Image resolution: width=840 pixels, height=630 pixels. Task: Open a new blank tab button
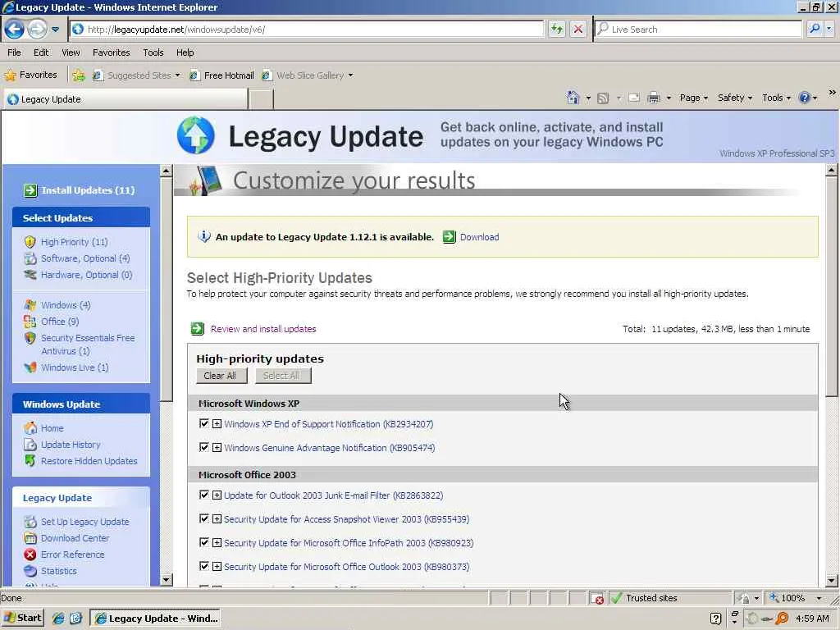[x=262, y=99]
